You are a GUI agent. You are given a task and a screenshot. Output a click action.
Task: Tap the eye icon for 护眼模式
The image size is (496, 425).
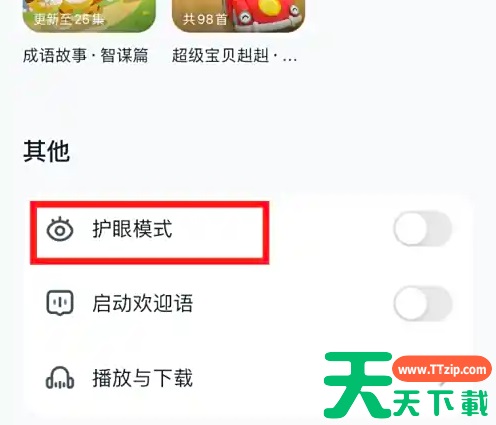point(60,229)
